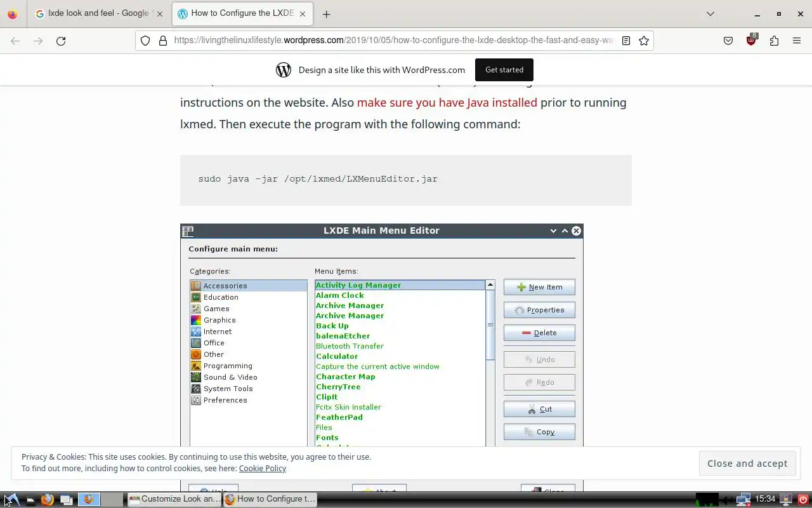Click the taskbar clock showing 15:34
Viewport: 812px width, 508px height.
765,499
